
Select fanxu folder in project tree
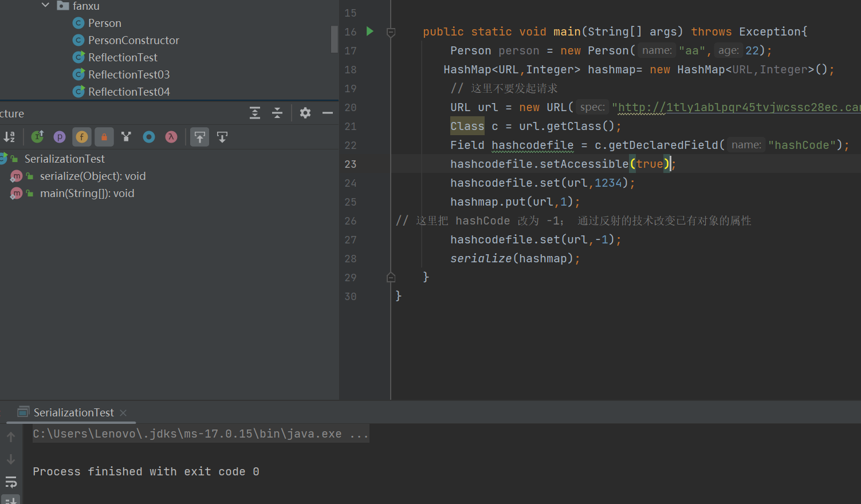(x=86, y=6)
